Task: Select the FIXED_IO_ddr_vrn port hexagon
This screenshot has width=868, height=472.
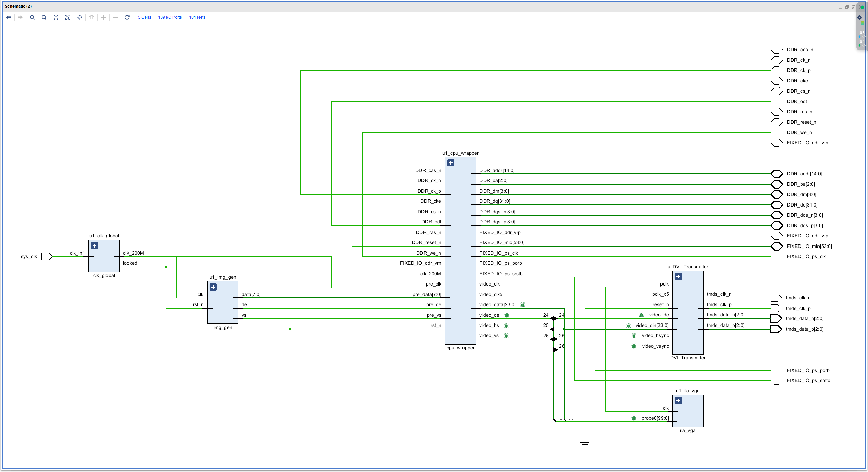Action: (x=777, y=143)
